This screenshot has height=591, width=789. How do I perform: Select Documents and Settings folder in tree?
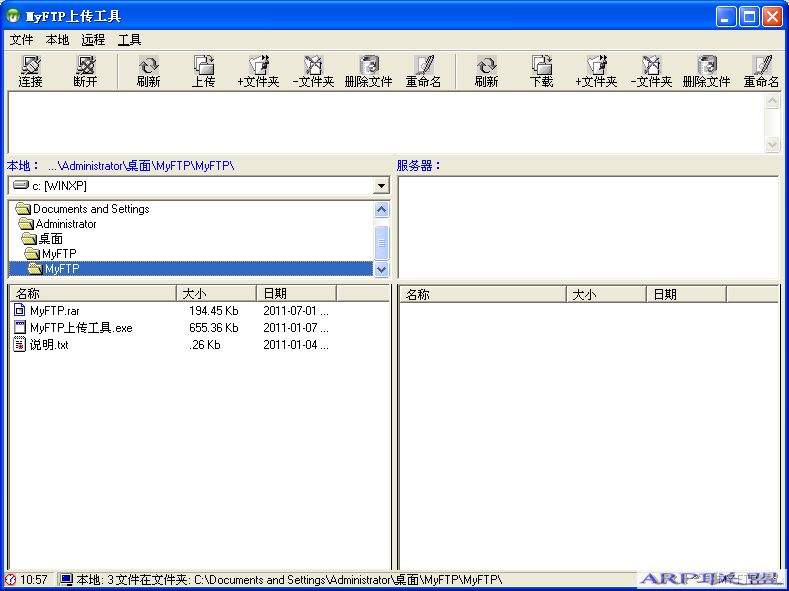pos(83,209)
